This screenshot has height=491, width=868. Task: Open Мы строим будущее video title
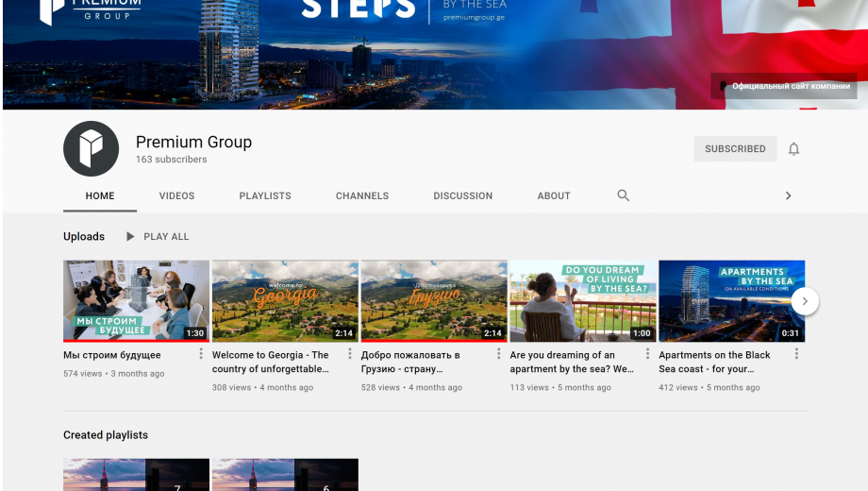coord(112,355)
